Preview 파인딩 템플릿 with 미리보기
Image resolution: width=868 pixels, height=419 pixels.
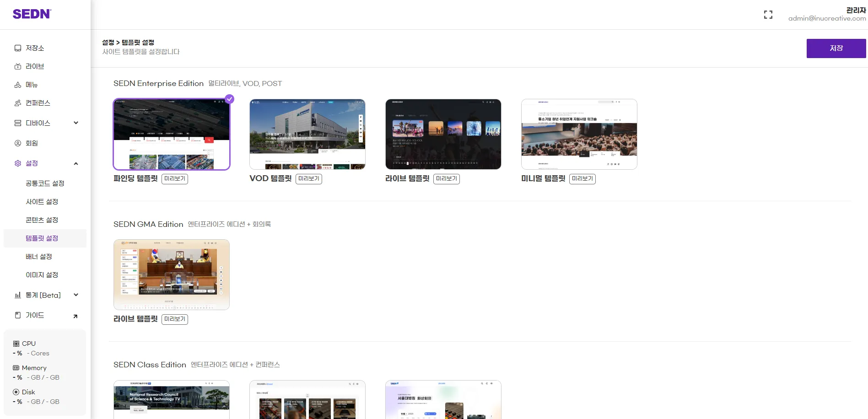[x=175, y=179]
